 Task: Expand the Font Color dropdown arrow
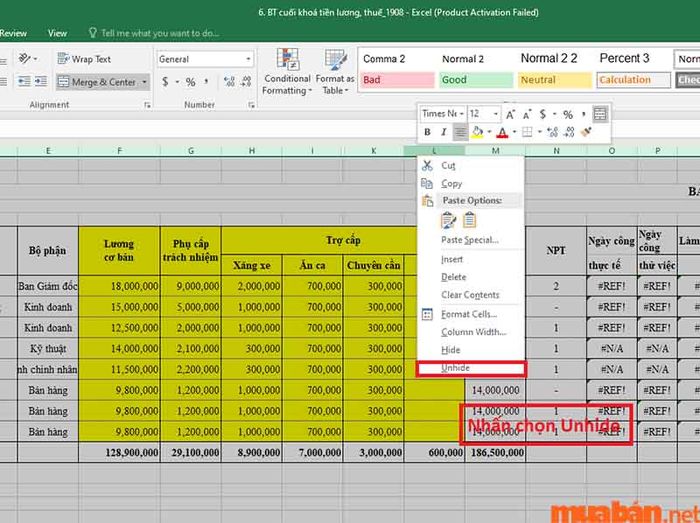[514, 132]
